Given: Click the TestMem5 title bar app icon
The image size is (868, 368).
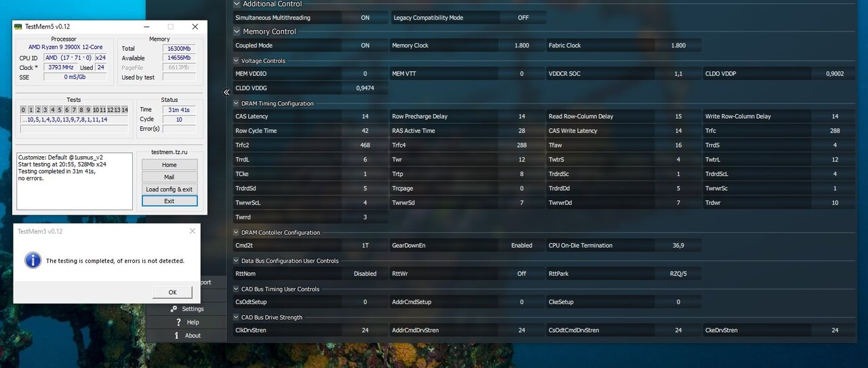Looking at the screenshot, I should click(18, 26).
